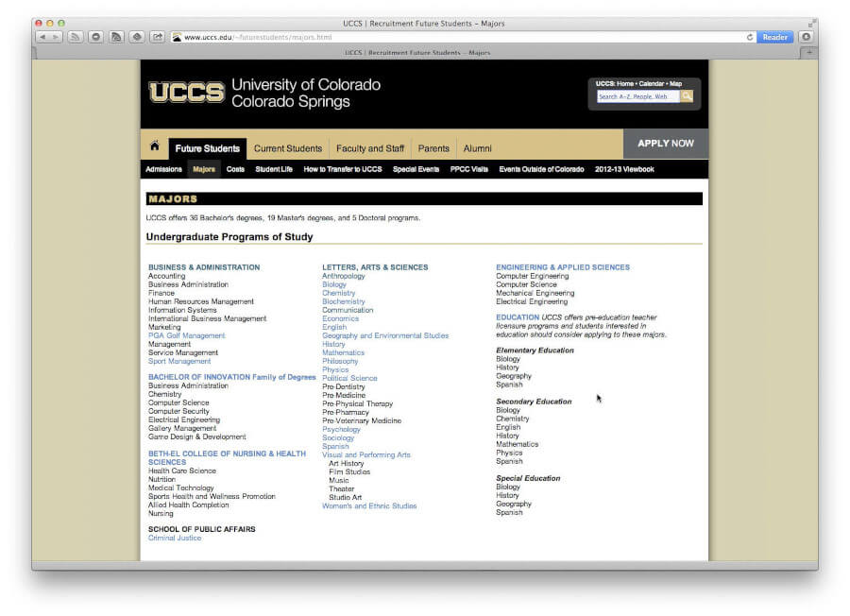850x616 pixels.
Task: Open the Anthropology major link
Action: point(344,276)
